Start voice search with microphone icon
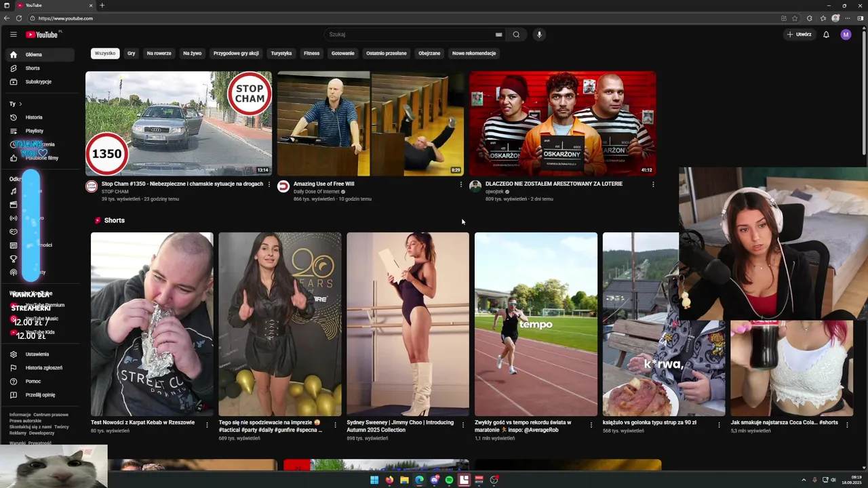The height and width of the screenshot is (488, 868). pyautogui.click(x=539, y=35)
